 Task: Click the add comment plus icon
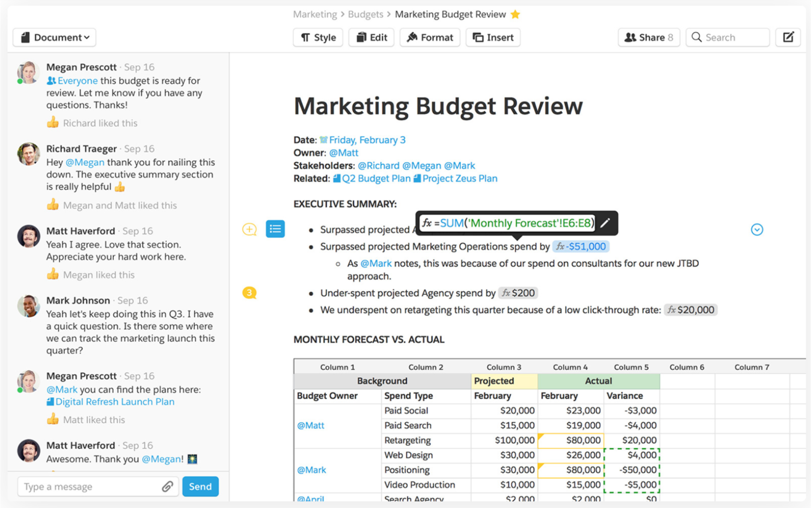[249, 229]
